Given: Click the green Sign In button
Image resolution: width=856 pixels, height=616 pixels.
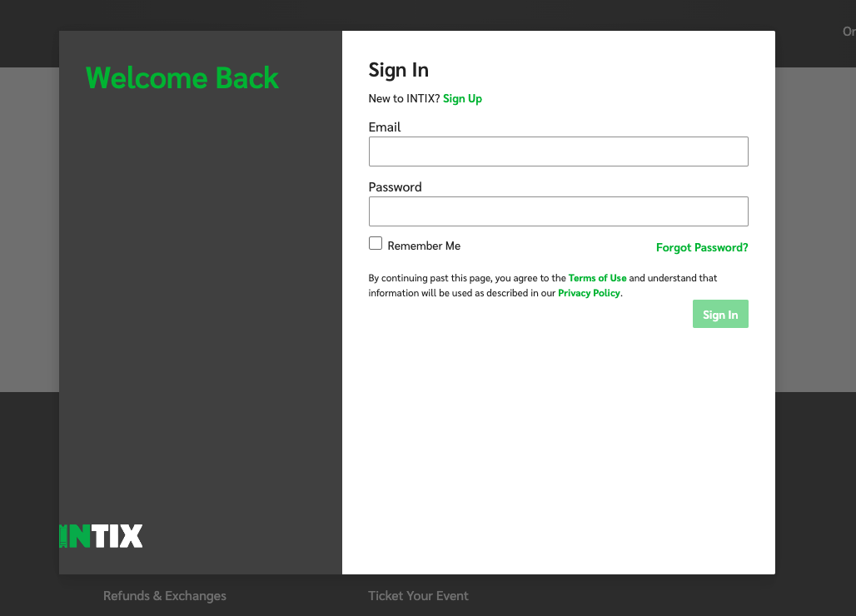Looking at the screenshot, I should (x=720, y=315).
